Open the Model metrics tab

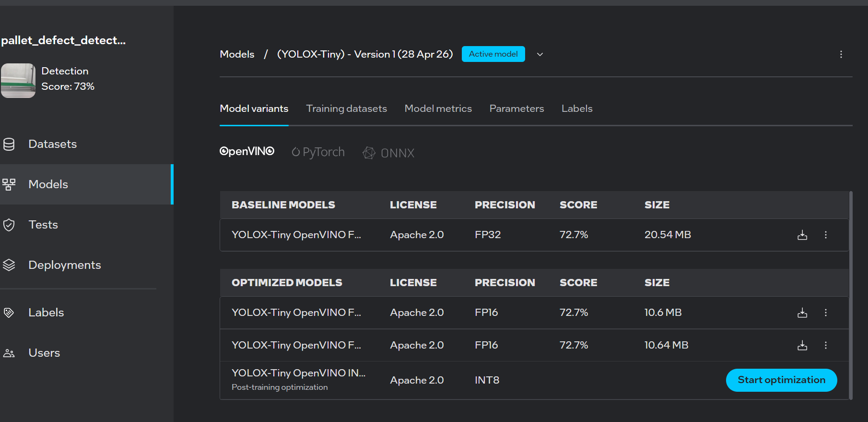[x=438, y=109]
